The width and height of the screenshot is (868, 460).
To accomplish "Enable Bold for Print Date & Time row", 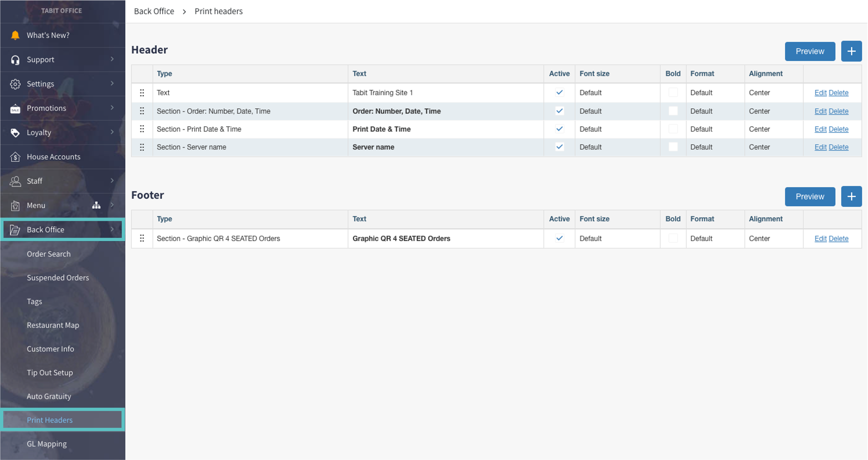I will pyautogui.click(x=673, y=129).
